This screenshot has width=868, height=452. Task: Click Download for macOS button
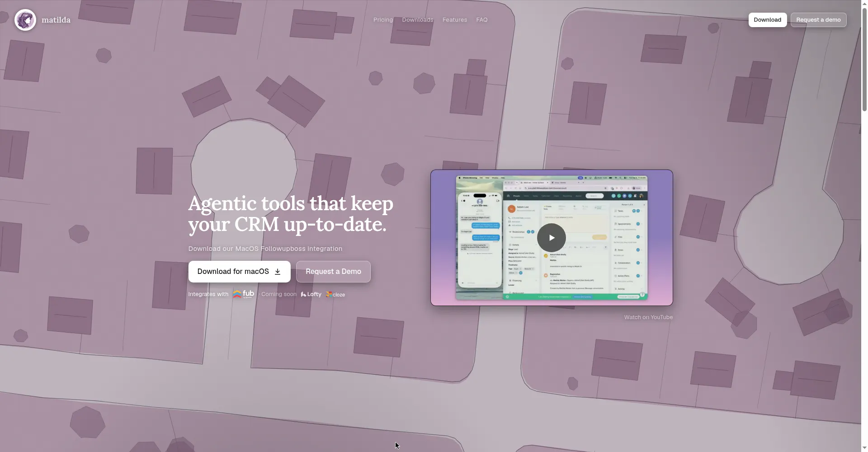pyautogui.click(x=240, y=272)
